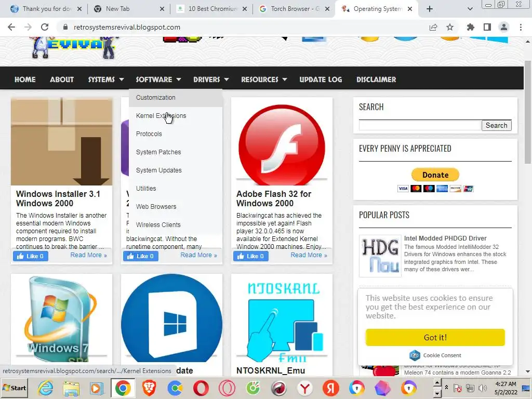The height and width of the screenshot is (399, 532).
Task: Click the share page icon in address bar
Action: coord(433,27)
